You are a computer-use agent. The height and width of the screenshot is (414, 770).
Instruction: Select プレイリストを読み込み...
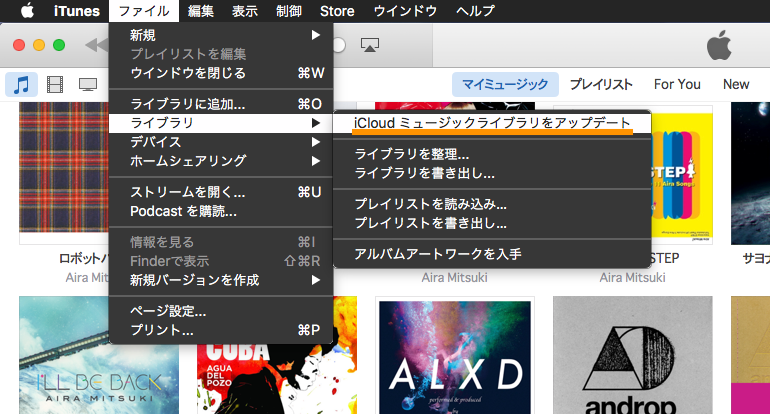[x=492, y=204]
